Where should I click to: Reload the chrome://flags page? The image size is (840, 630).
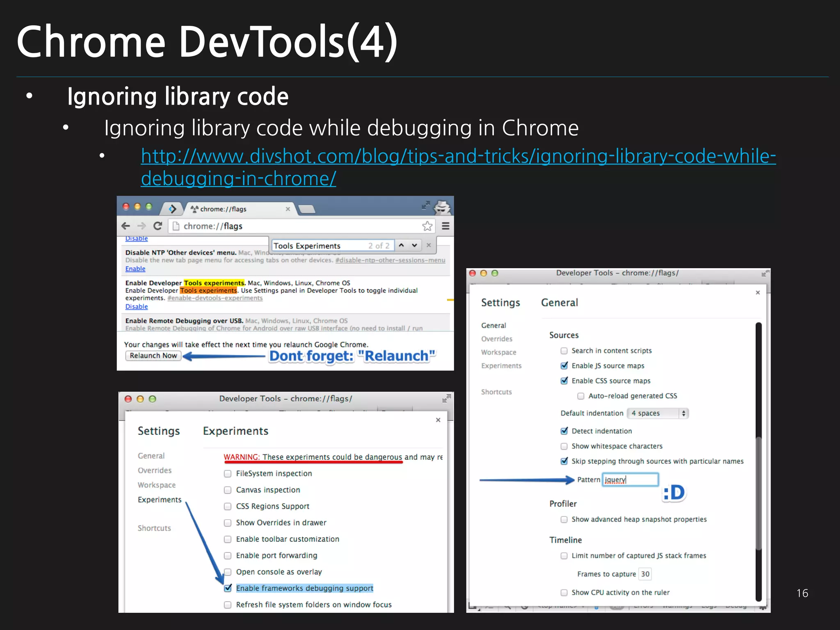tap(158, 226)
